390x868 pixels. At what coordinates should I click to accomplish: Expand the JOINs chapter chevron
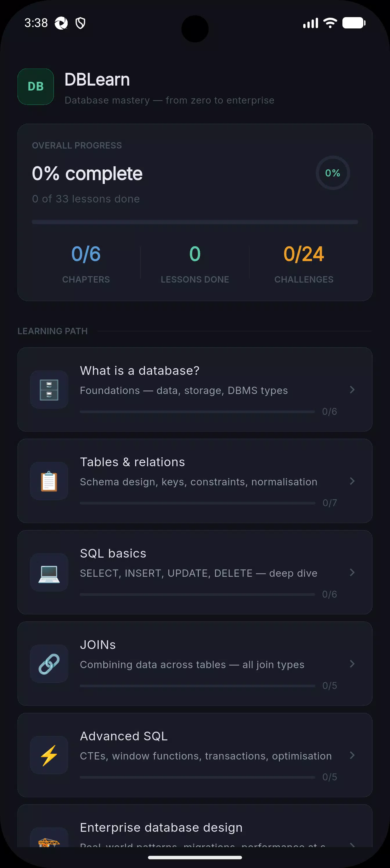tap(352, 663)
